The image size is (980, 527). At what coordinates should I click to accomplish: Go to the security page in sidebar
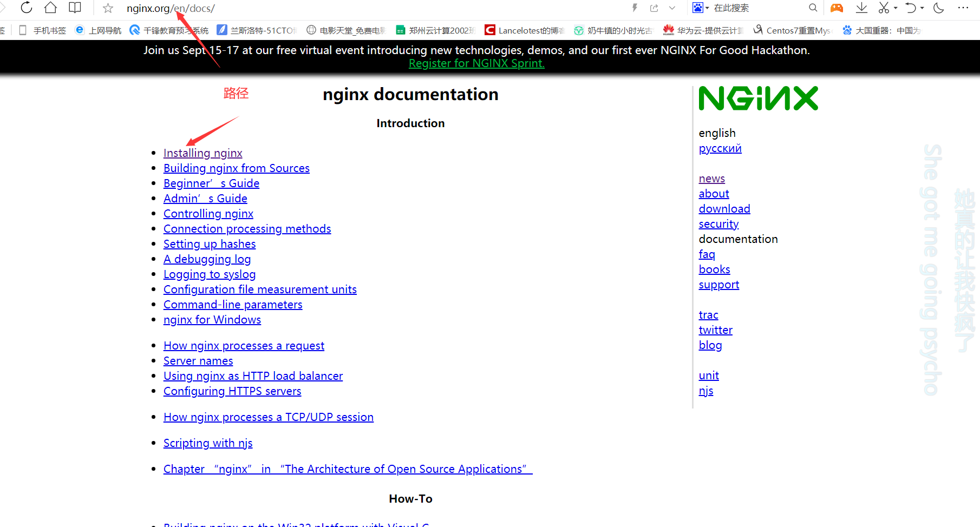pos(718,224)
